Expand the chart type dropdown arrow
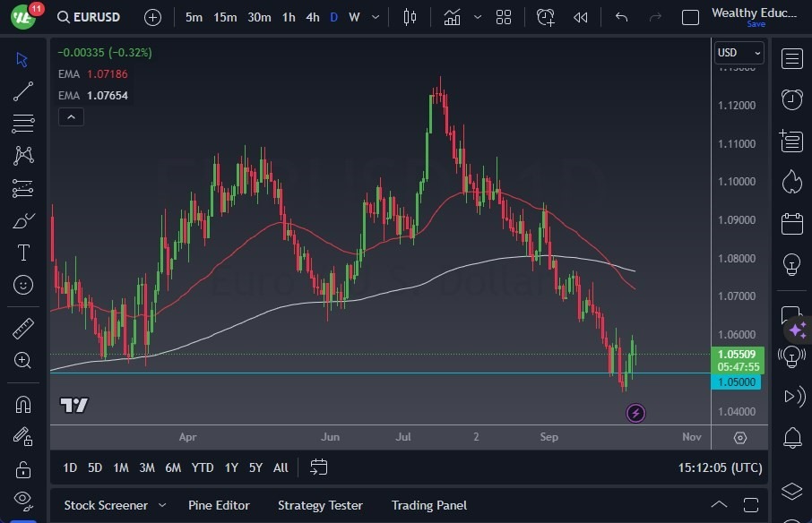 tap(477, 16)
